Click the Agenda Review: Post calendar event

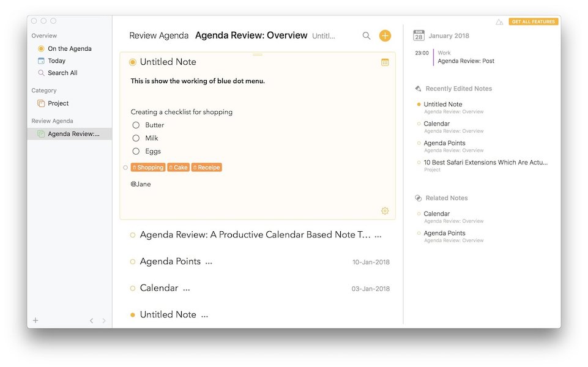[466, 61]
